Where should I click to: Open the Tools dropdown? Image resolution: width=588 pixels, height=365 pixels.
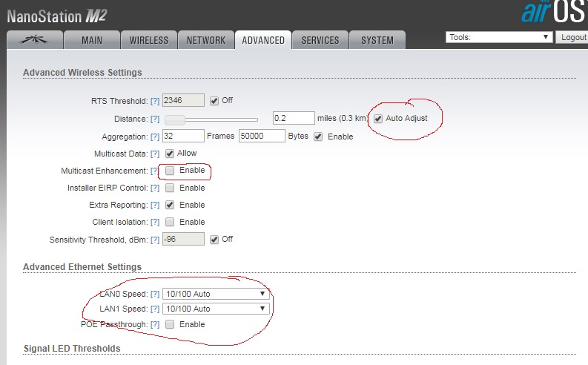coord(499,37)
